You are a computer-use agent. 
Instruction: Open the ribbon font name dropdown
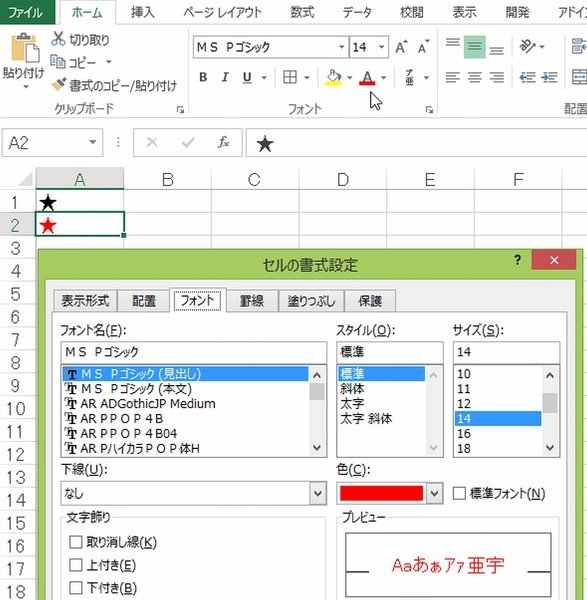341,47
